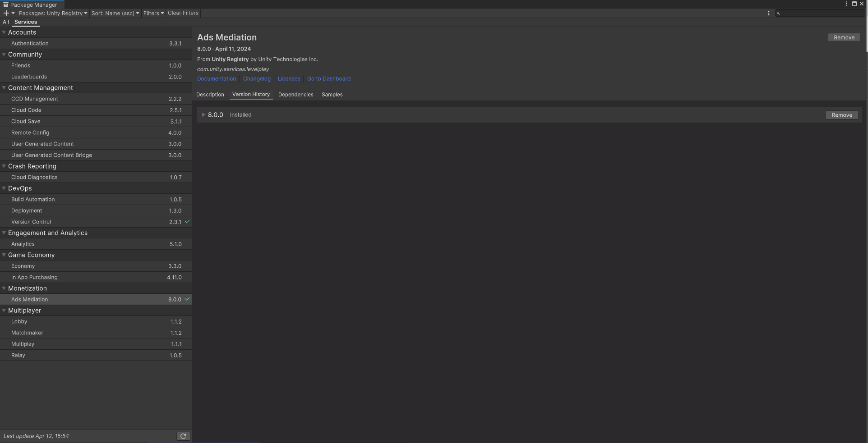Collapse the Community category
This screenshot has height=443, width=868.
pos(4,55)
